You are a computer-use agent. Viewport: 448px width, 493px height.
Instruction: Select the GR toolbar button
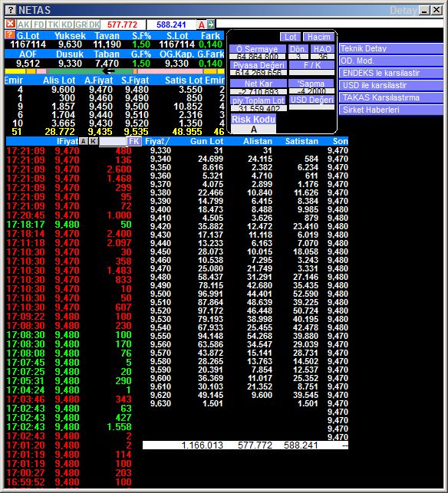coord(81,25)
